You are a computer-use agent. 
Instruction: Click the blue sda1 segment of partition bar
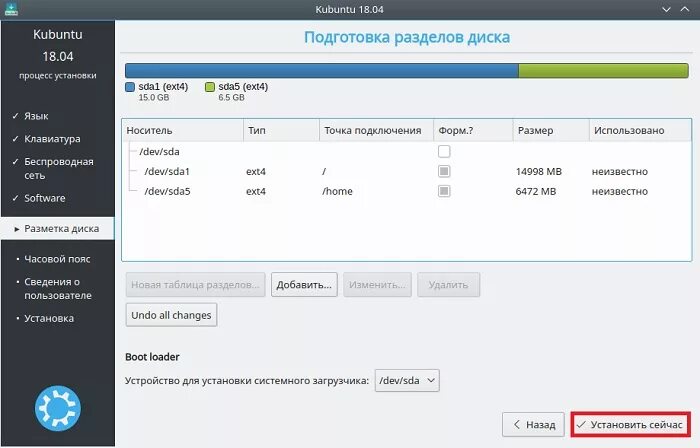tap(321, 71)
